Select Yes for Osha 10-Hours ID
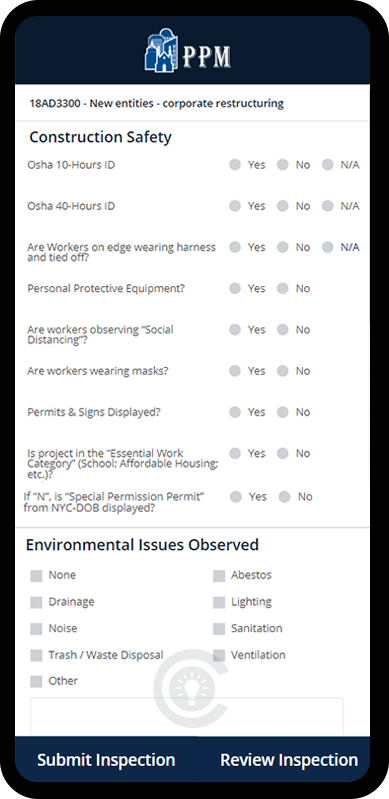Image resolution: width=389 pixels, height=799 pixels. (x=235, y=165)
